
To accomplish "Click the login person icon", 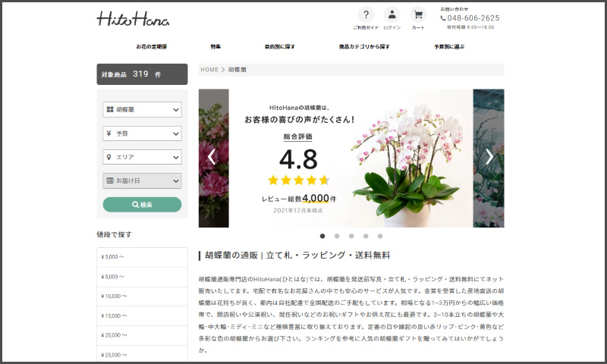I will (392, 15).
